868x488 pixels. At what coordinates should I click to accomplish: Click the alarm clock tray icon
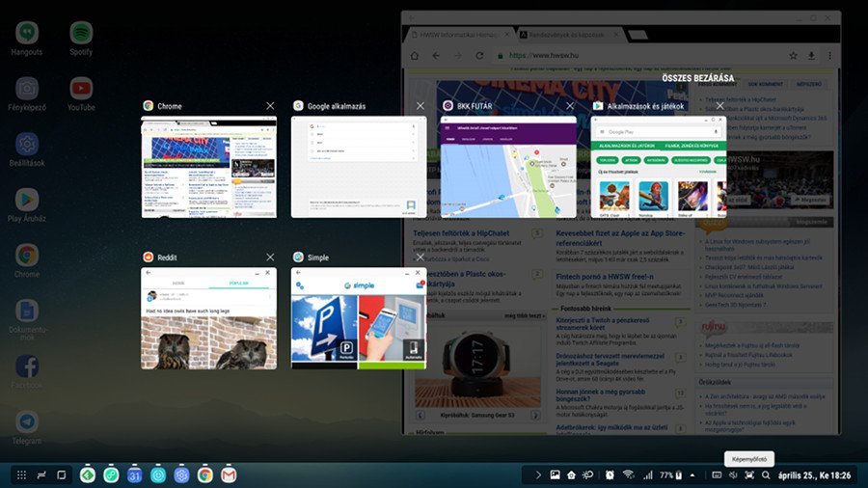pyautogui.click(x=610, y=474)
